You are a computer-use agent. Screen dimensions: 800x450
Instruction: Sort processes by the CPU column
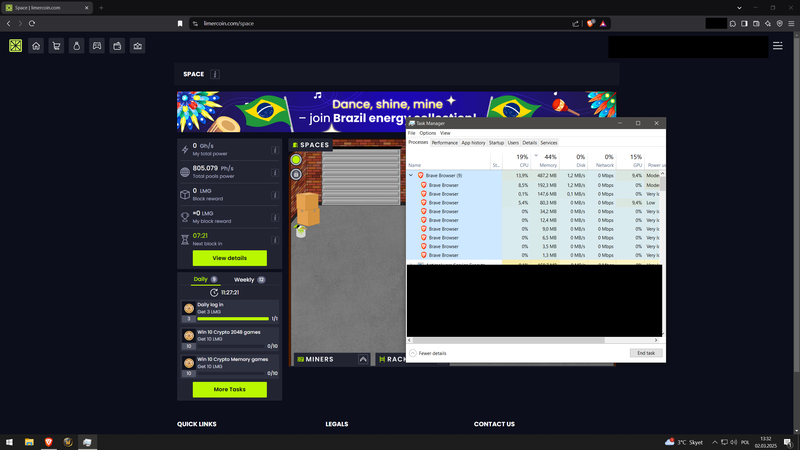516,161
